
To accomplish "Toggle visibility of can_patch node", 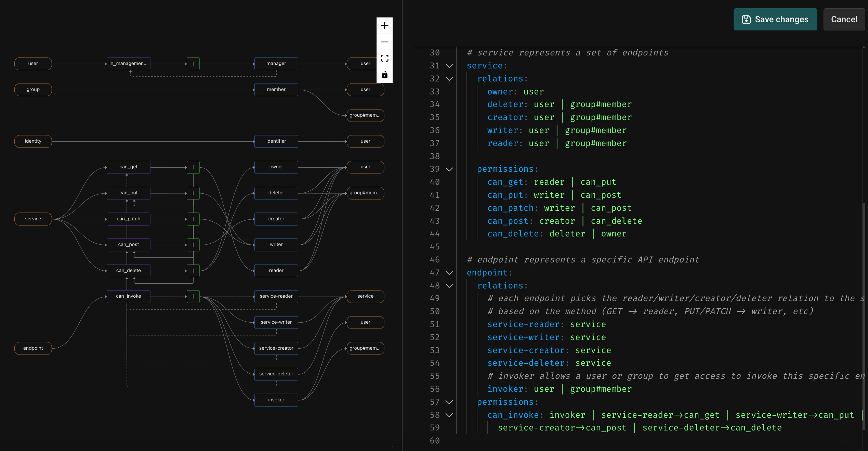I will (x=128, y=218).
